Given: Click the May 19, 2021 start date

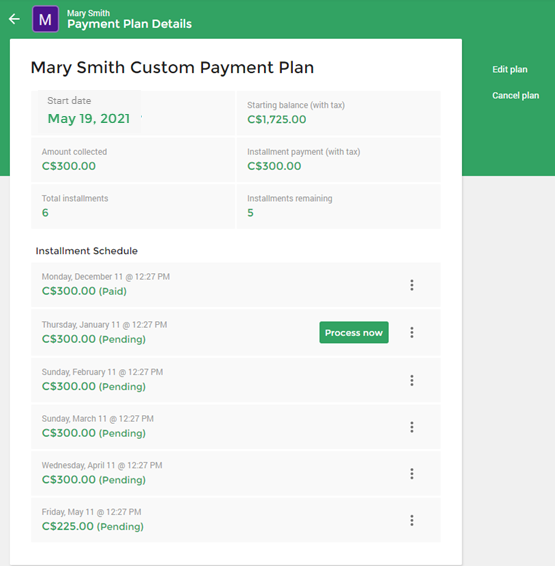Looking at the screenshot, I should click(x=89, y=118).
